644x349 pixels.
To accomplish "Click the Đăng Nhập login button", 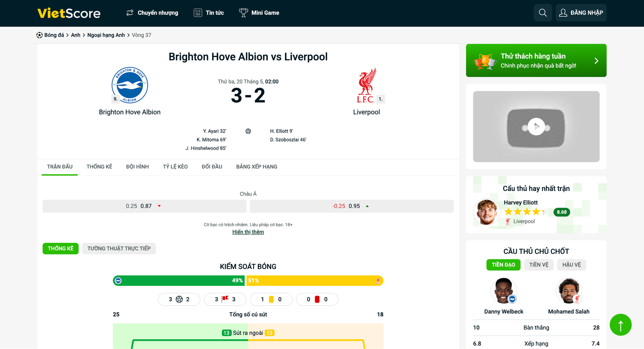I will 581,13.
